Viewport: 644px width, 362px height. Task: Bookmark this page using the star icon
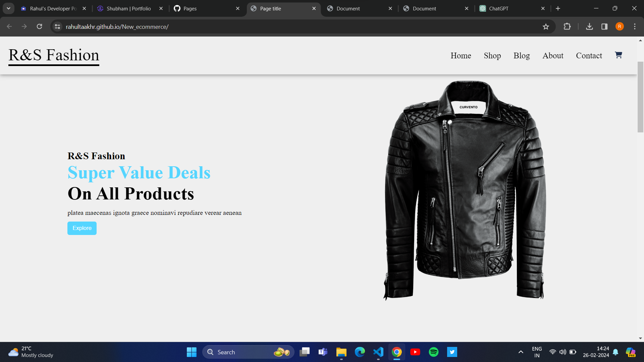tap(546, 26)
